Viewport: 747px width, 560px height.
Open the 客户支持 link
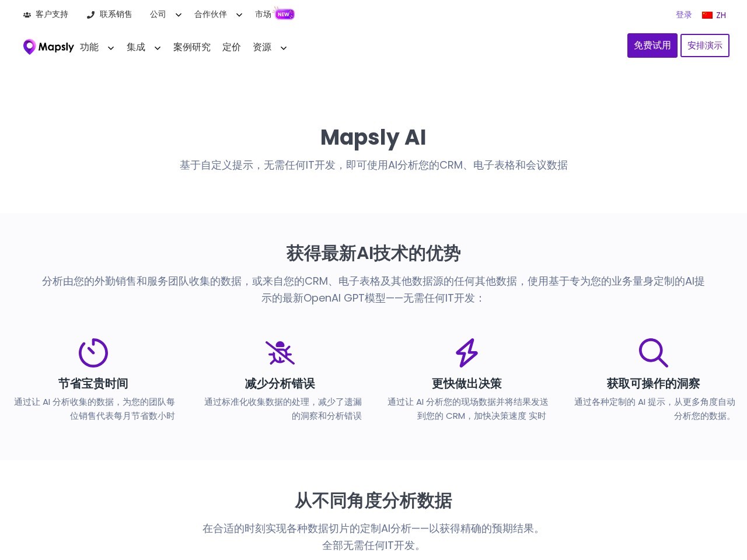click(52, 15)
